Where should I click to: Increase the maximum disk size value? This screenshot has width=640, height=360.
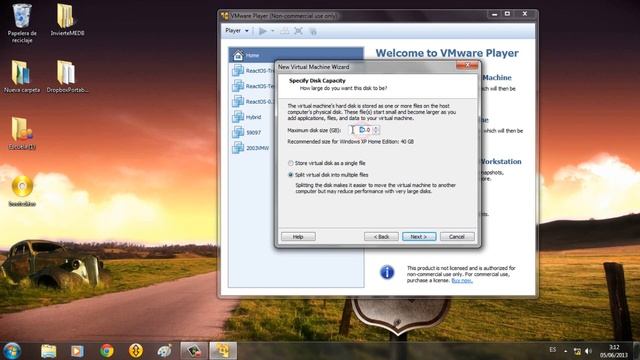[x=376, y=128]
